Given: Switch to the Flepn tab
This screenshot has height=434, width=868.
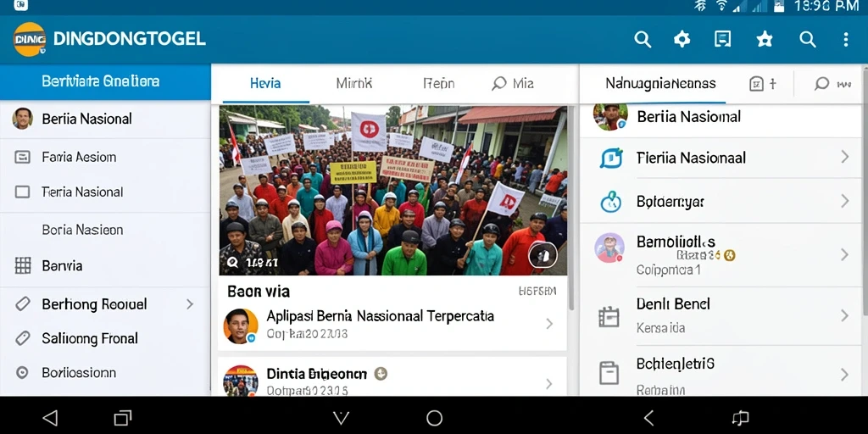Looking at the screenshot, I should (x=439, y=84).
